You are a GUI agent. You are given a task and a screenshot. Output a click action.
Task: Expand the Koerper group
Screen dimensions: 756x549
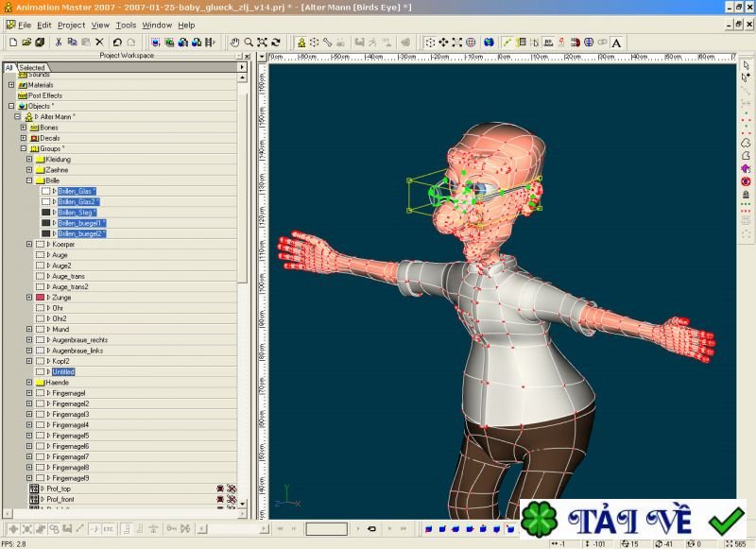click(x=27, y=244)
